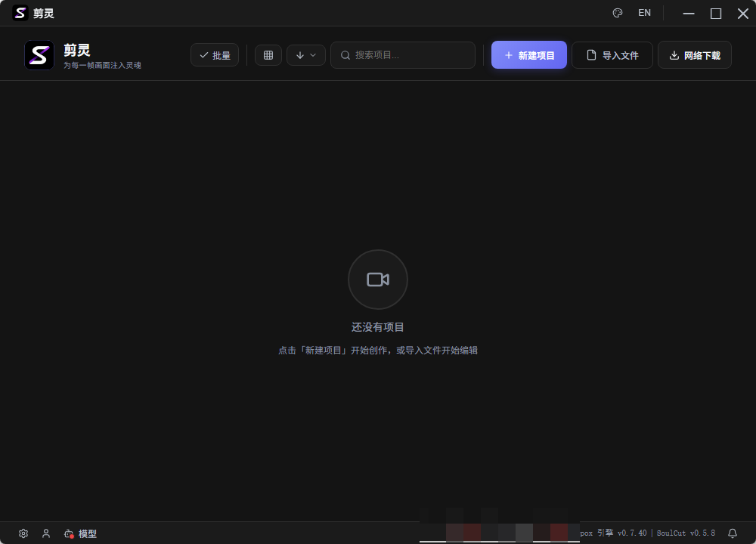Click 导入文件 to import files
756x544 pixels.
[612, 55]
